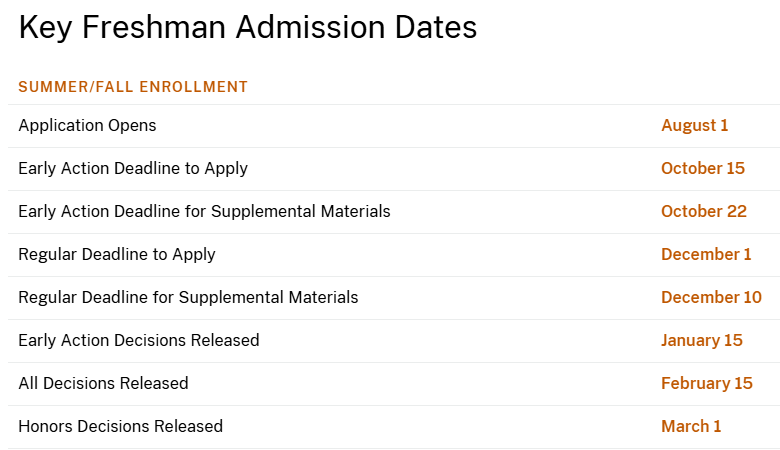Select the December 10 date
780x450 pixels.
[x=711, y=298]
